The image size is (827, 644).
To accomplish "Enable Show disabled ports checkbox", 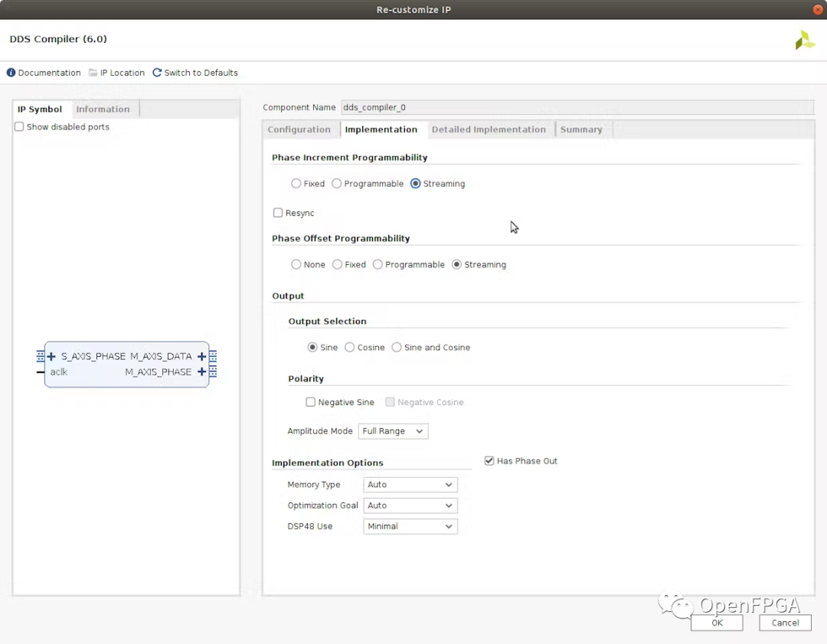I will click(x=19, y=126).
